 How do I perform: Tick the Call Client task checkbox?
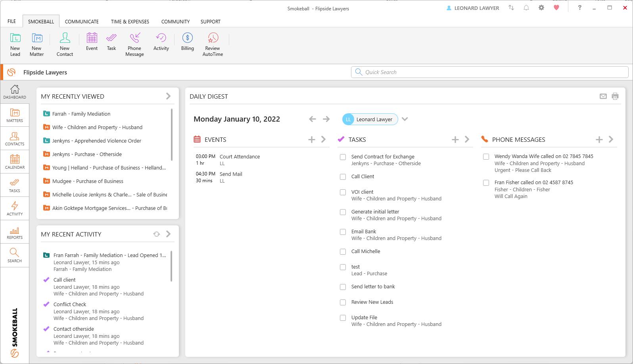(343, 177)
